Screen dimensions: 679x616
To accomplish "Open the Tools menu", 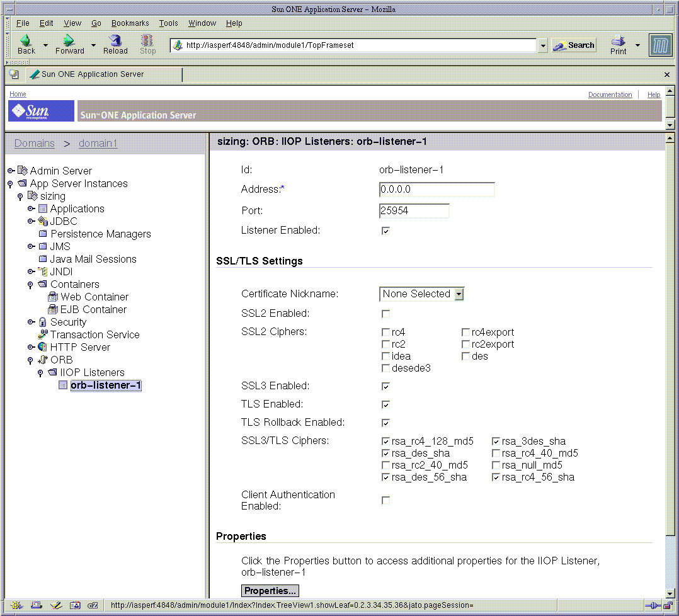I will (x=168, y=23).
